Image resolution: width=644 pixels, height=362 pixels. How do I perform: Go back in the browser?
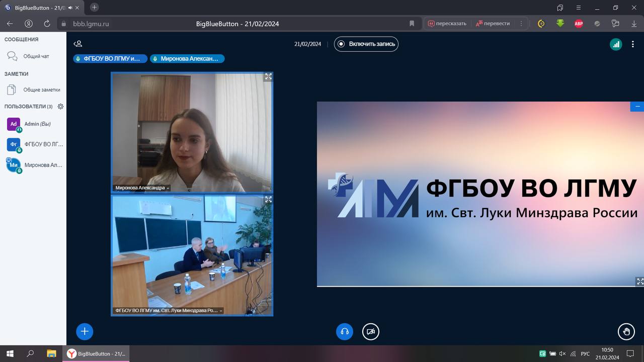[10, 24]
